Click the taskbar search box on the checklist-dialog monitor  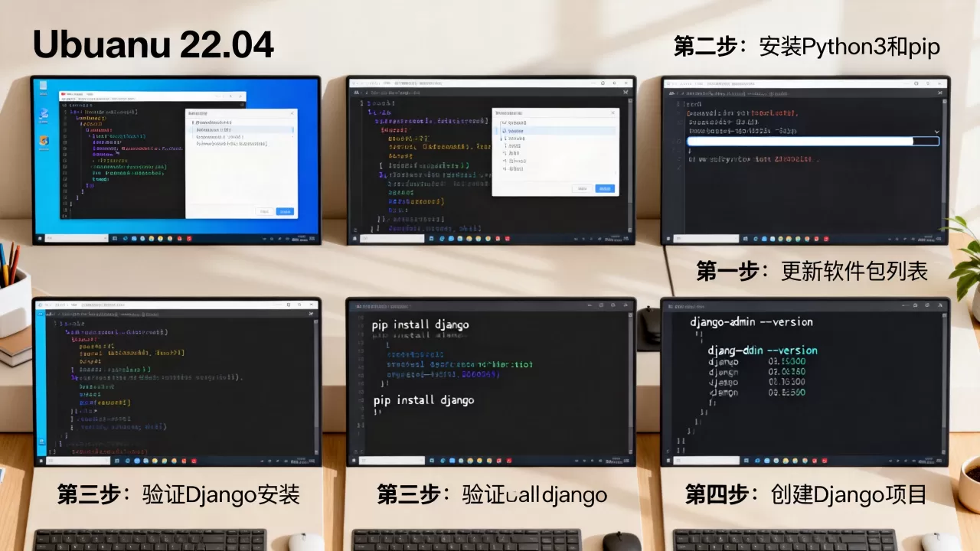pyautogui.click(x=392, y=238)
